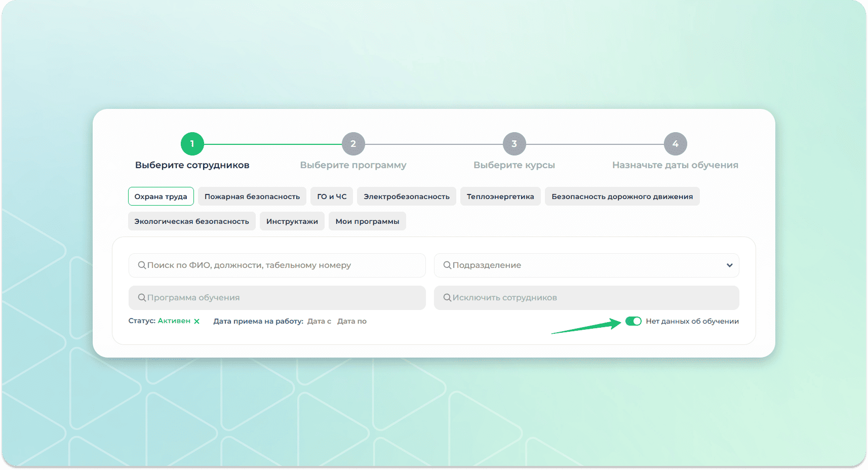This screenshot has width=868, height=470.
Task: Remove the Активен status filter with X
Action: [196, 321]
